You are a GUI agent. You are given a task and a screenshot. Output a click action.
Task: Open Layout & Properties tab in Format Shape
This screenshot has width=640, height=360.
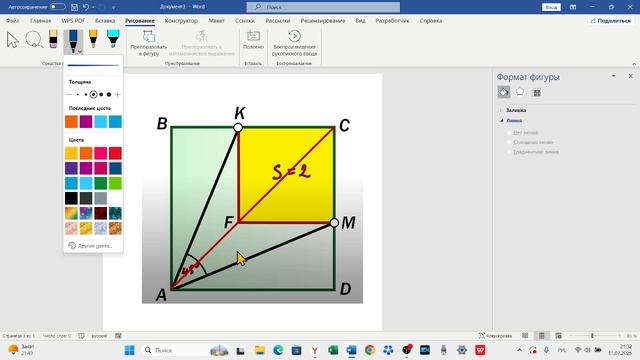[537, 93]
